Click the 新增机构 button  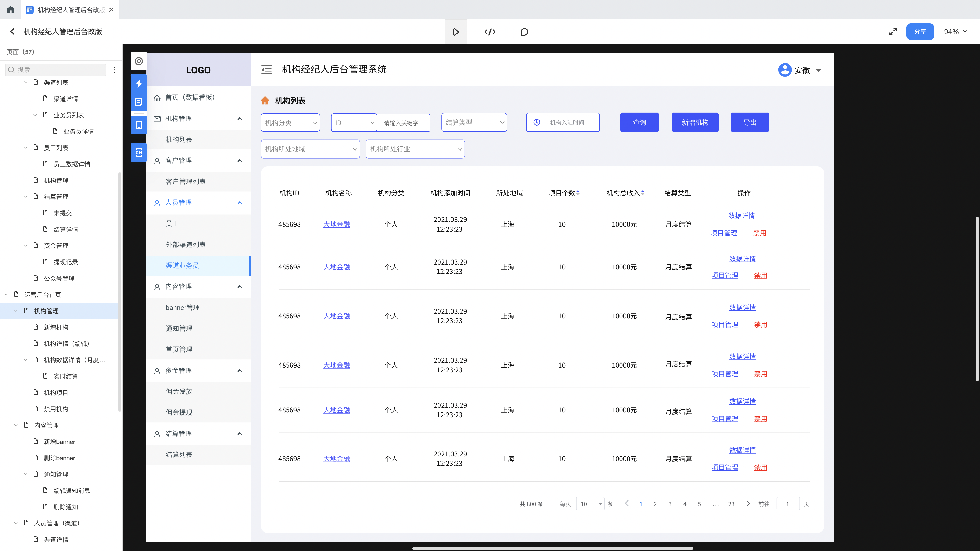695,122
